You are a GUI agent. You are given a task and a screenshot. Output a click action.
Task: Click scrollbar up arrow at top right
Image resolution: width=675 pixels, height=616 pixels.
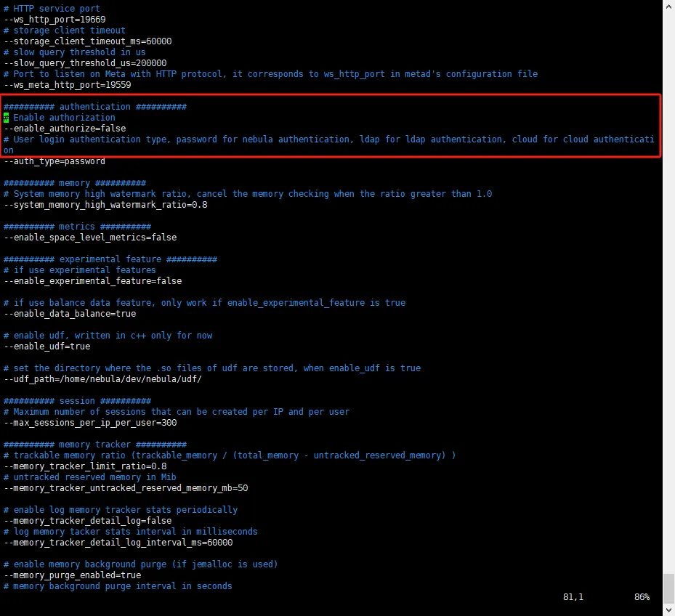(668, 7)
